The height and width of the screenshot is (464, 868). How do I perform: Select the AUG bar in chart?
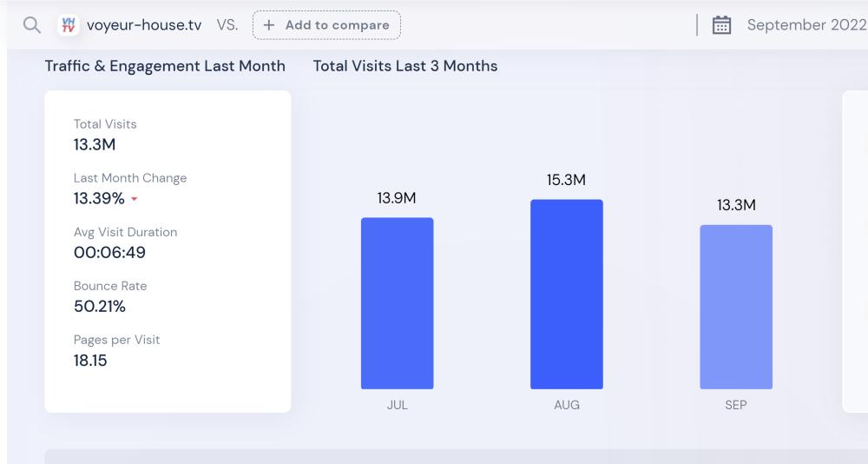(566, 295)
